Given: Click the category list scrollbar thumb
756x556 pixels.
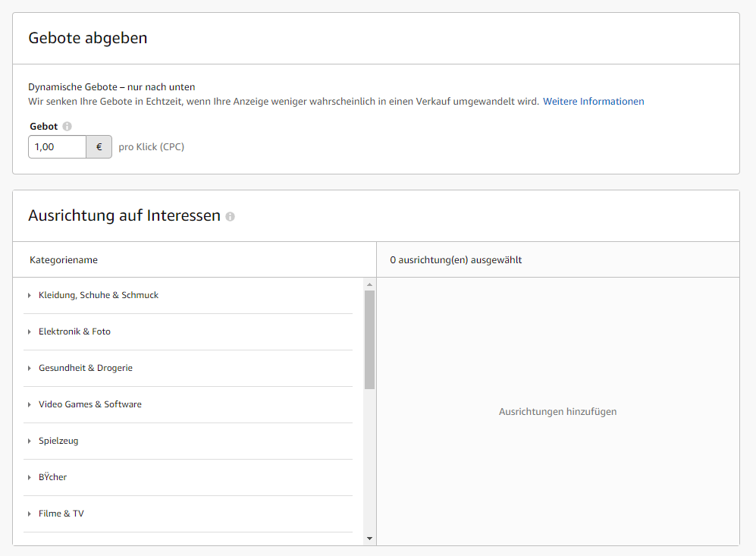Looking at the screenshot, I should (x=370, y=340).
